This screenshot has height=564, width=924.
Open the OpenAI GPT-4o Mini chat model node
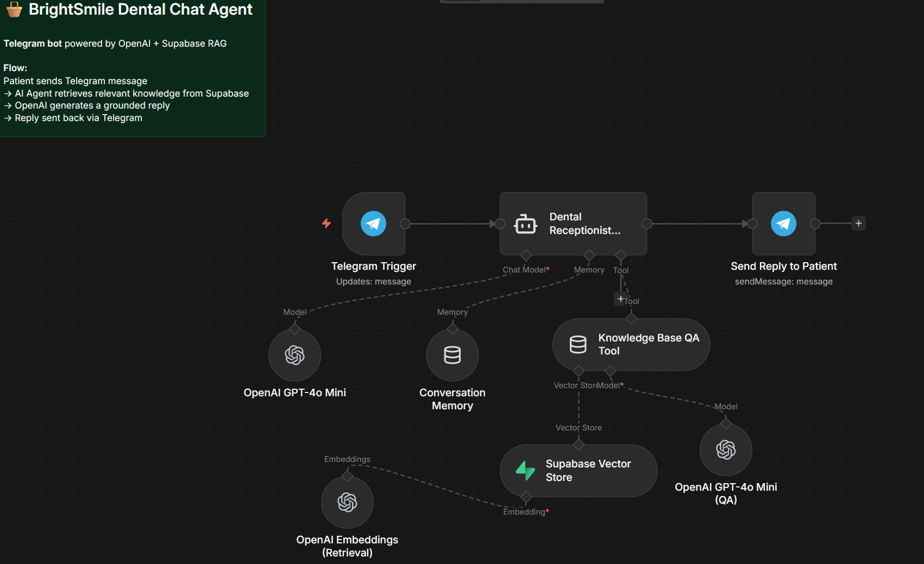[x=295, y=355]
